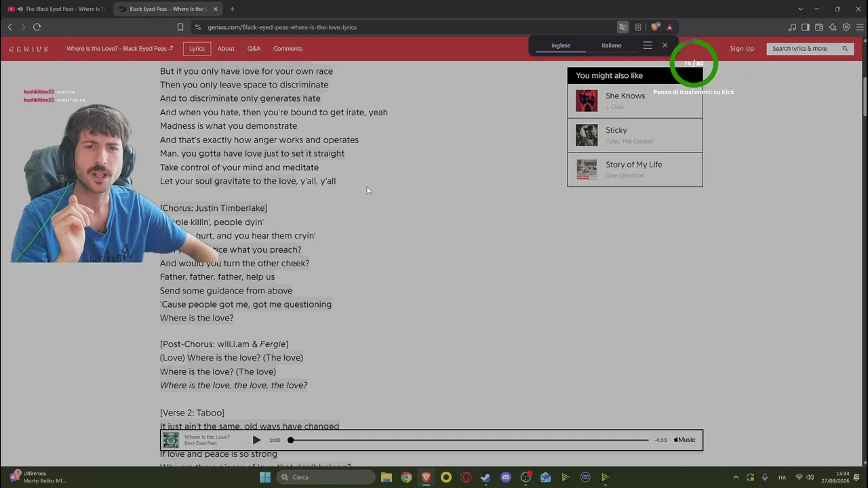This screenshot has width=868, height=488.
Task: Toggle reader mode icon in address bar
Action: pyautogui.click(x=638, y=27)
